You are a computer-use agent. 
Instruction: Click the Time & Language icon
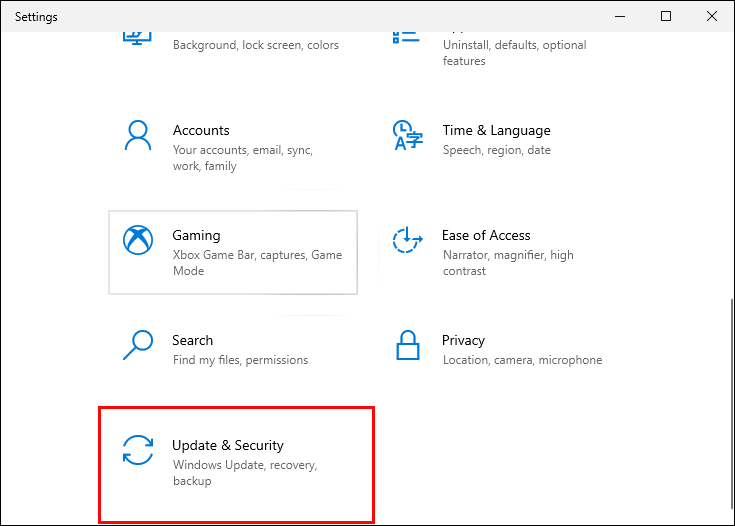(x=405, y=136)
